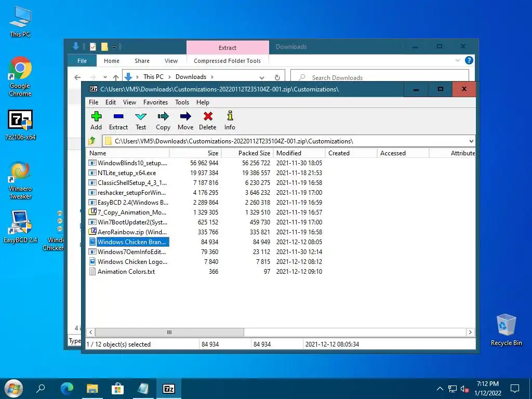Open the Google Chrome desktop shortcut
The width and height of the screenshot is (532, 399).
pyautogui.click(x=20, y=76)
